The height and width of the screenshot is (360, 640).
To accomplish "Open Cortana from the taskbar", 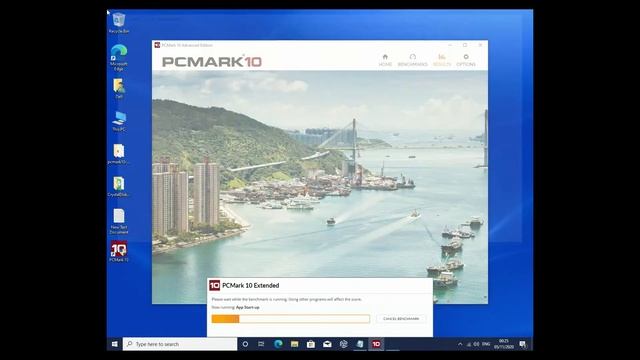I will [245, 344].
